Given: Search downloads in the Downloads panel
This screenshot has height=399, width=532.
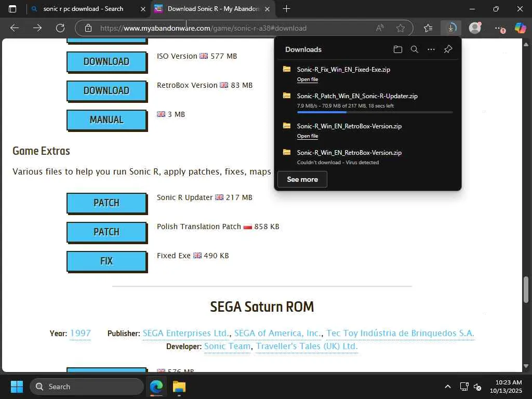Looking at the screenshot, I should [x=414, y=49].
